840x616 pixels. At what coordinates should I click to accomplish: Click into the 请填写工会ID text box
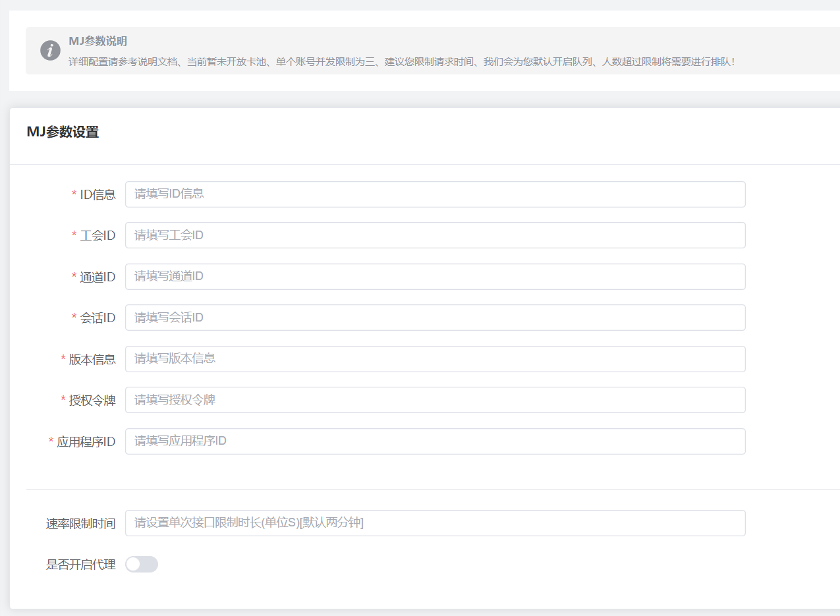tap(435, 235)
